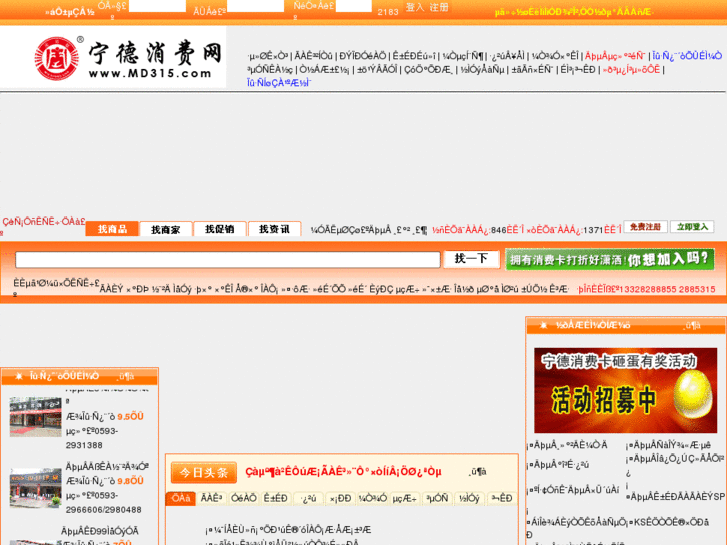This screenshot has width=727, height=545.
Task: Focus the leftmost login input in top bar
Action: [157, 6]
